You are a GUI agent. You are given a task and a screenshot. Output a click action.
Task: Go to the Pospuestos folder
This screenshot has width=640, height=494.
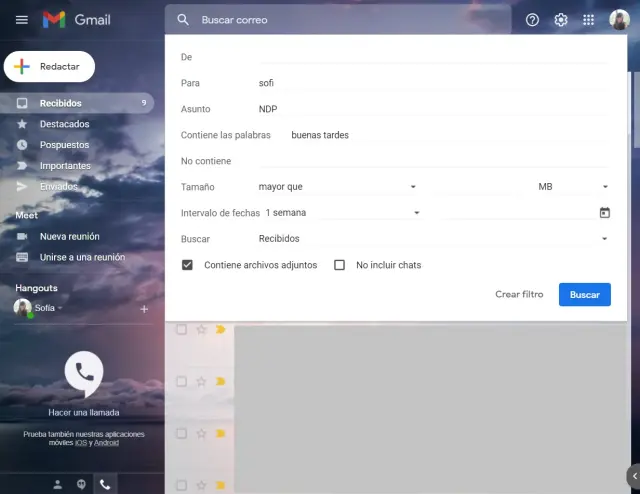pyautogui.click(x=64, y=145)
